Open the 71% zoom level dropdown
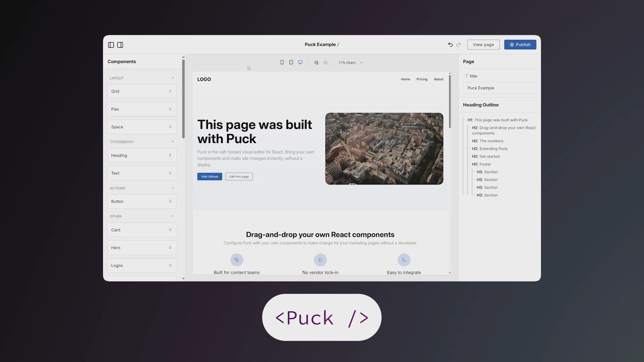The image size is (644, 362). [x=350, y=62]
